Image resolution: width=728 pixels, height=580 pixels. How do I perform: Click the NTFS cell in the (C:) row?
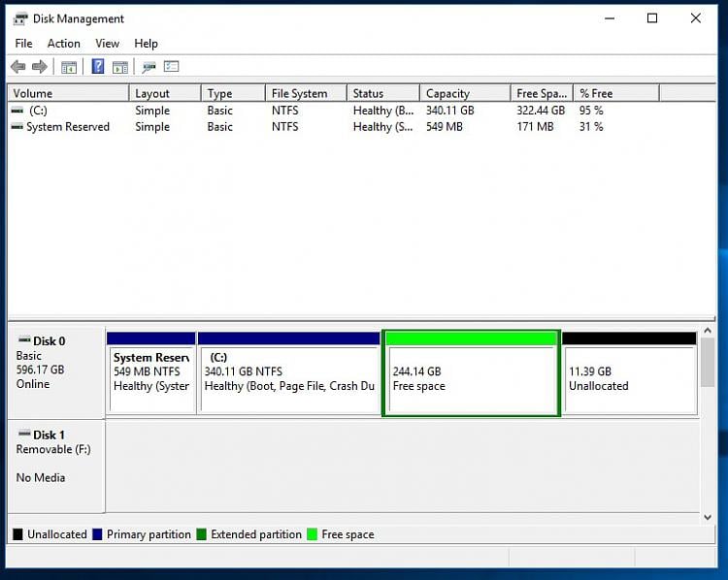click(x=285, y=111)
